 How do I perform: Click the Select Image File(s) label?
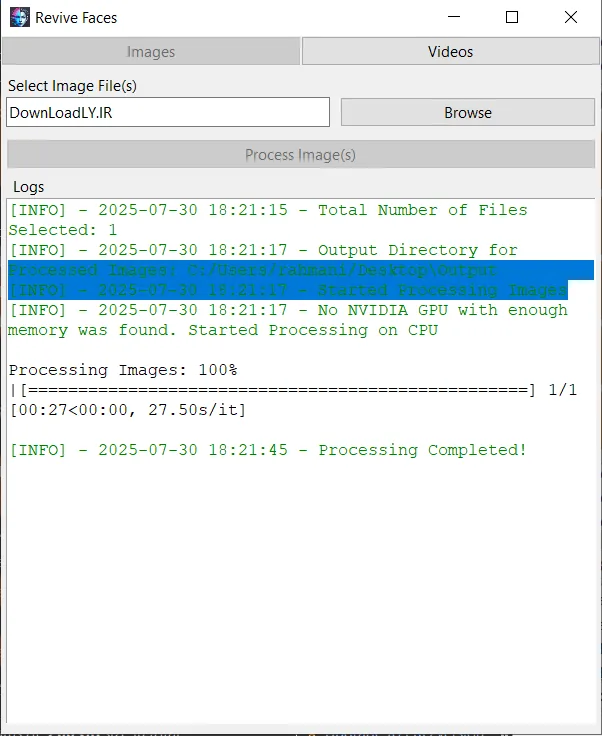click(x=72, y=86)
